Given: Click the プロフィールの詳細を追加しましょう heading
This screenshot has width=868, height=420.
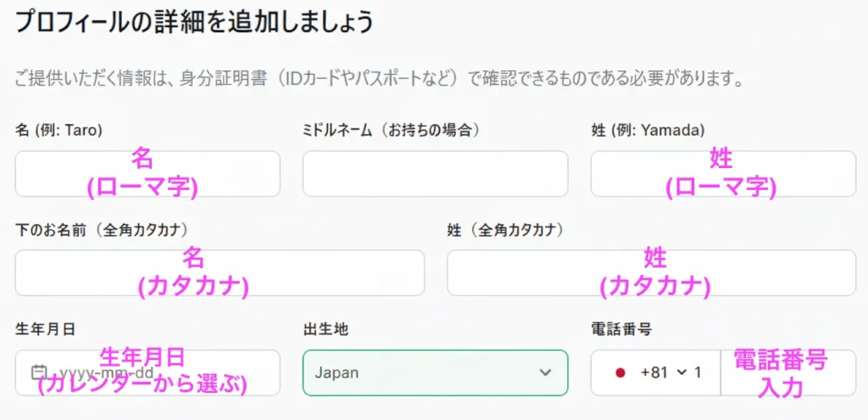Looking at the screenshot, I should click(x=194, y=21).
